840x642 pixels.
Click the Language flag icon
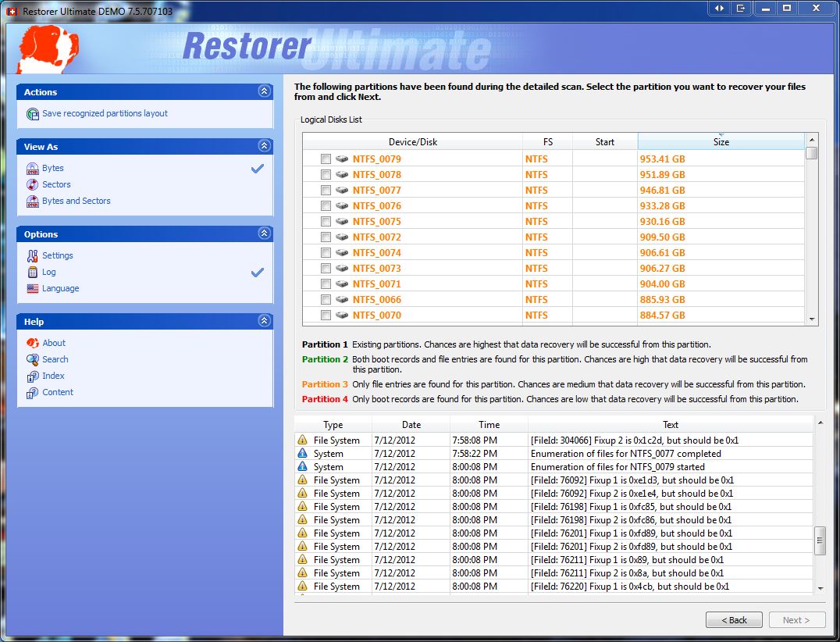click(33, 288)
